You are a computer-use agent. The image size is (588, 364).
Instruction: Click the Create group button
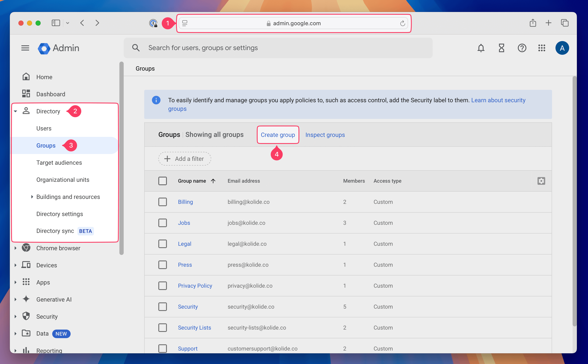click(278, 135)
